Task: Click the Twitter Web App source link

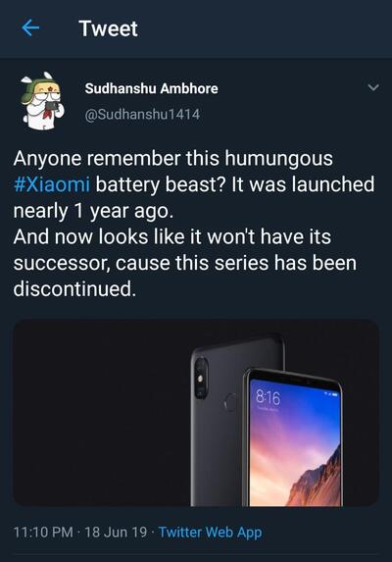Action: (210, 533)
